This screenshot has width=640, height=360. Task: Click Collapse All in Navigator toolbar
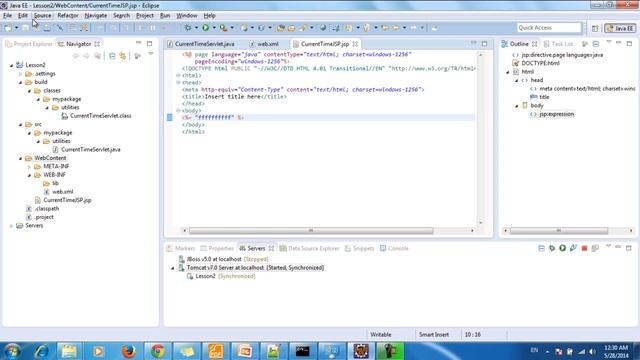[x=112, y=56]
